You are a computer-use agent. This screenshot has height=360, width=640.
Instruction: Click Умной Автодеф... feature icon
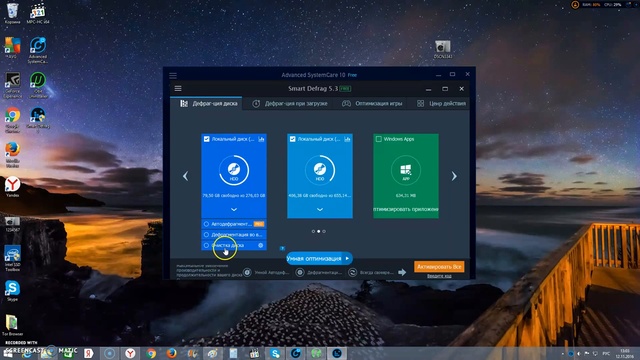coord(247,272)
